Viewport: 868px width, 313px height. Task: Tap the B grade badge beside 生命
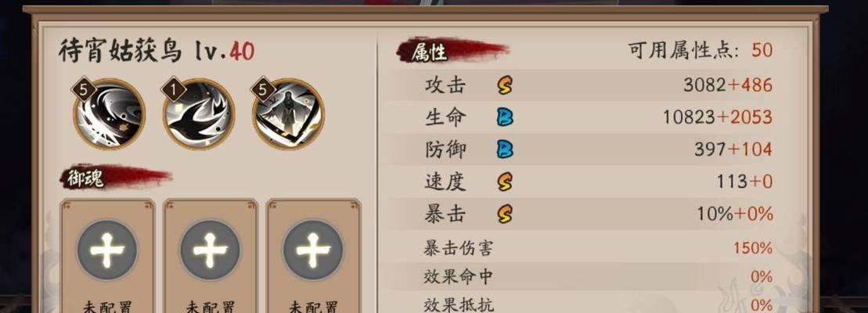click(504, 117)
